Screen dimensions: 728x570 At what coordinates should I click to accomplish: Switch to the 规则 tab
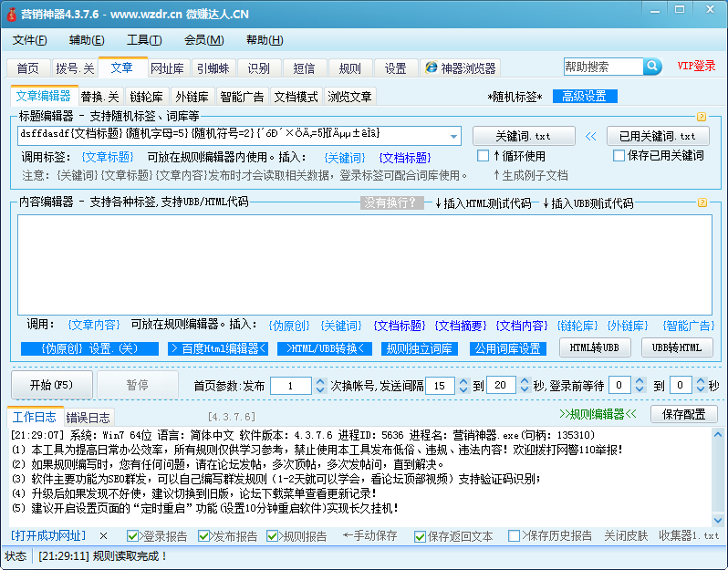[x=349, y=68]
